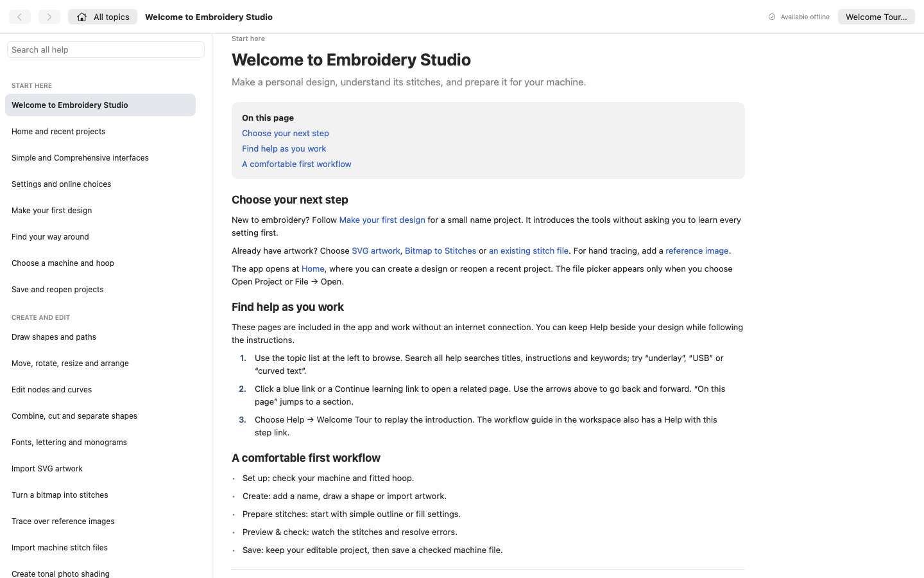
Task: Follow the an existing stitch file link
Action: click(529, 251)
